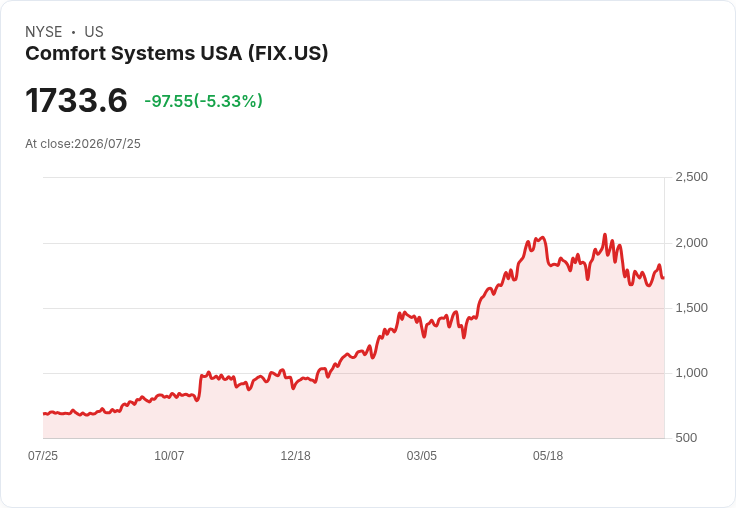
Task: Click the 03/05 x-axis date label
Action: point(422,456)
